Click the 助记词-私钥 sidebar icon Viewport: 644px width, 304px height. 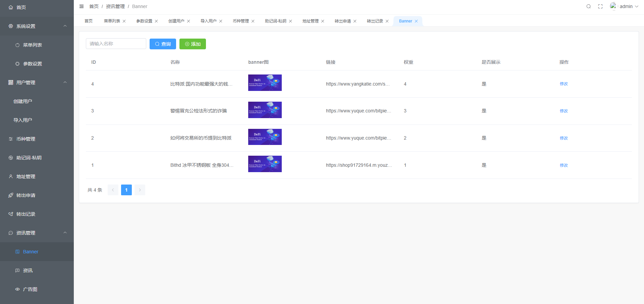click(x=10, y=157)
